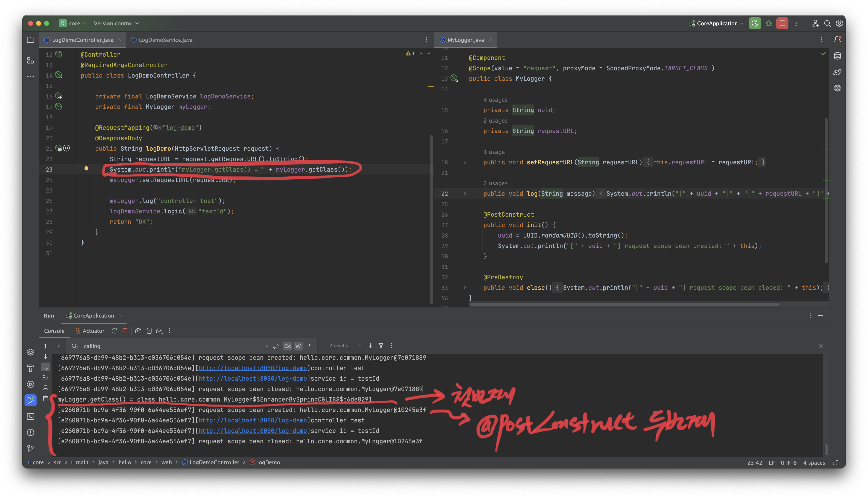
Task: Click the right editor horizontal scrollbar
Action: click(x=624, y=304)
